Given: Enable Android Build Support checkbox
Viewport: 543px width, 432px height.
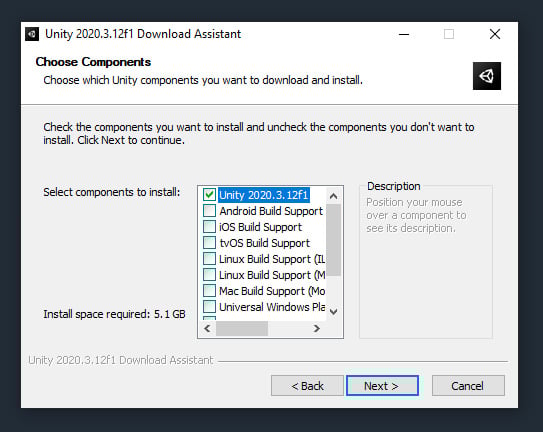Looking at the screenshot, I should click(x=209, y=211).
